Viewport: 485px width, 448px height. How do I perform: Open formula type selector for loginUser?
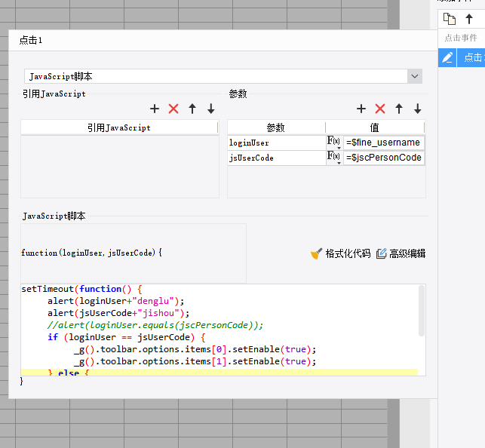tap(334, 143)
